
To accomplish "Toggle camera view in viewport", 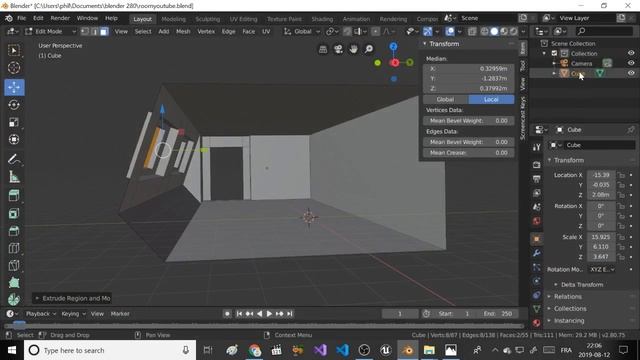I will click(x=338, y=49).
